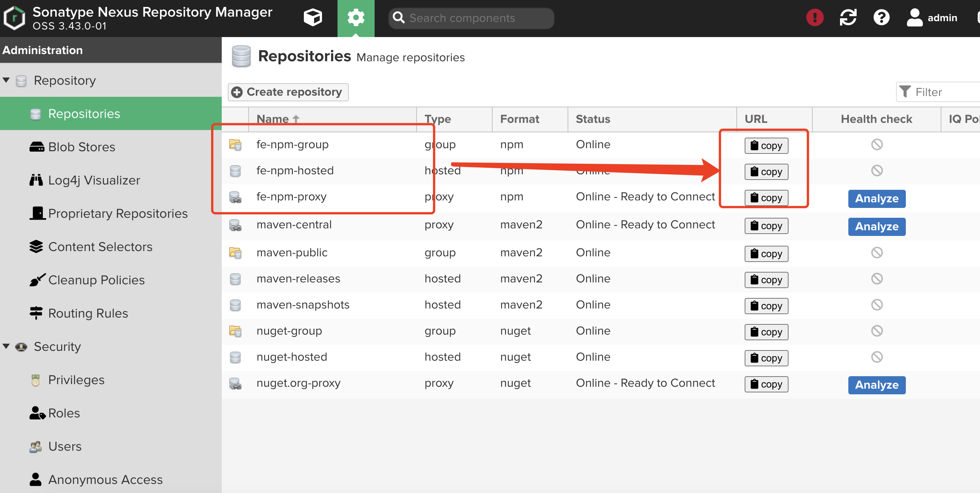This screenshot has height=493, width=980.
Task: Open Anonymous Access under Security
Action: 111,479
